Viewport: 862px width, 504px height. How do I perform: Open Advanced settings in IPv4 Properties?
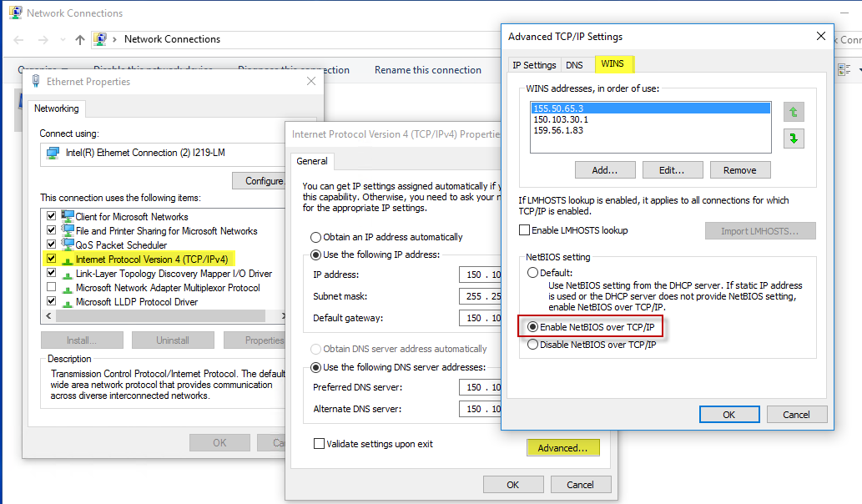563,448
